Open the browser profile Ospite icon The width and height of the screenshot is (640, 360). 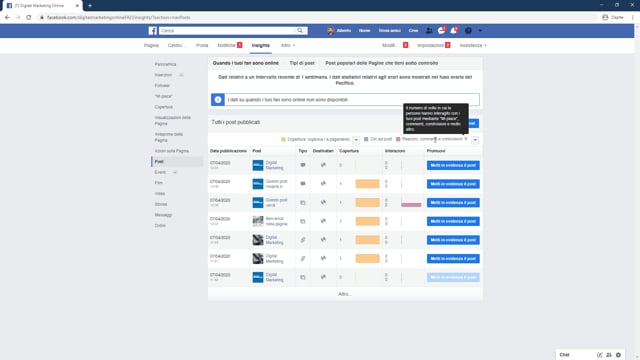(x=605, y=18)
